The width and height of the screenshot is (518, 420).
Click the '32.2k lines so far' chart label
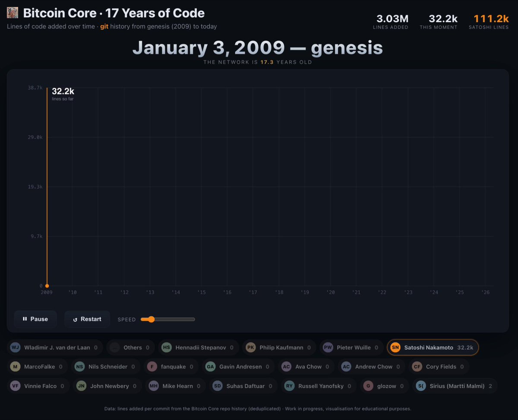pyautogui.click(x=63, y=94)
